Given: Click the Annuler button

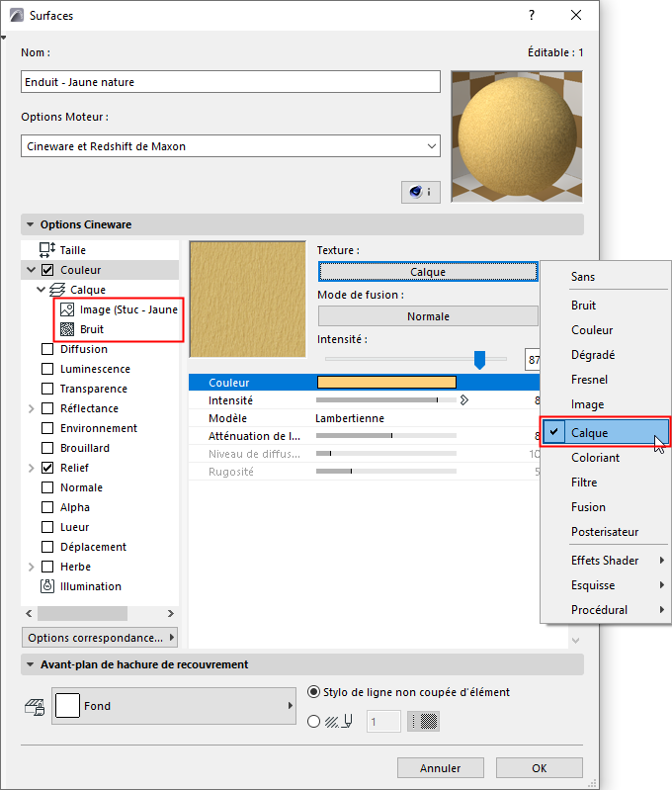Looking at the screenshot, I should (x=441, y=768).
